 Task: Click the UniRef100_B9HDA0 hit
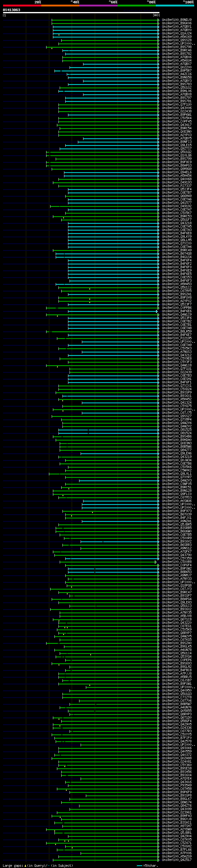176,440
